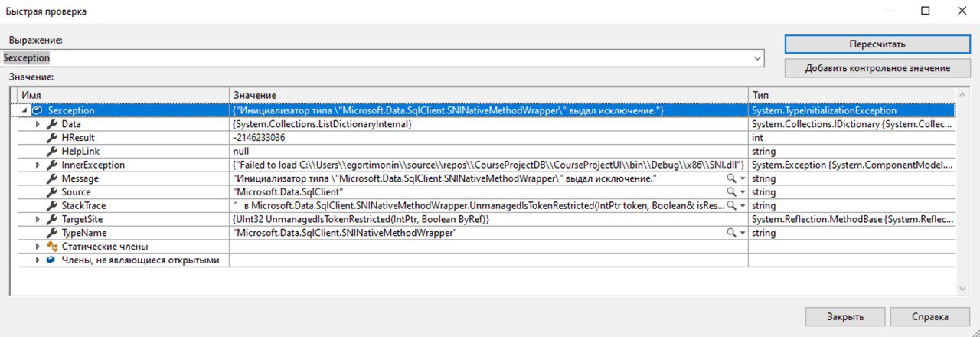This screenshot has width=980, height=337.
Task: Select the InnerException 'Failed to load' value
Action: (x=488, y=165)
